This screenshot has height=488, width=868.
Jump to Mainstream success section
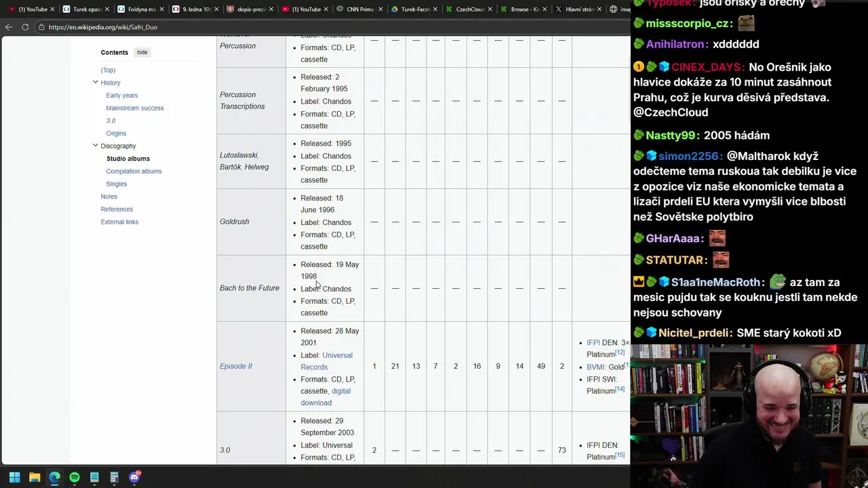click(135, 108)
